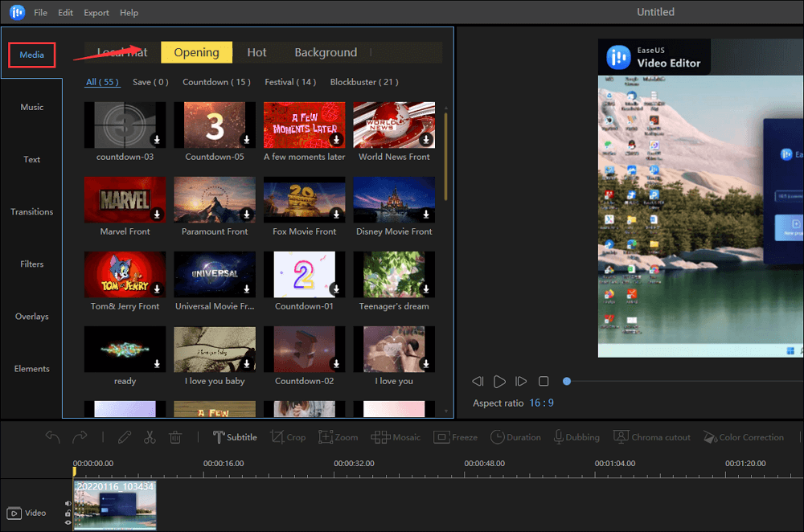Toggle the Video track visibility eye
The height and width of the screenshot is (532, 804).
68,522
